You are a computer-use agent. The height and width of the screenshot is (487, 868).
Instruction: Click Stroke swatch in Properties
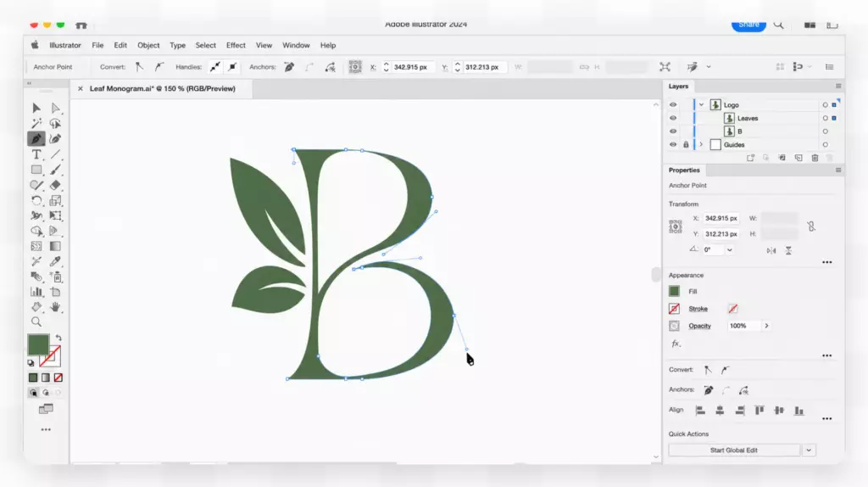674,309
